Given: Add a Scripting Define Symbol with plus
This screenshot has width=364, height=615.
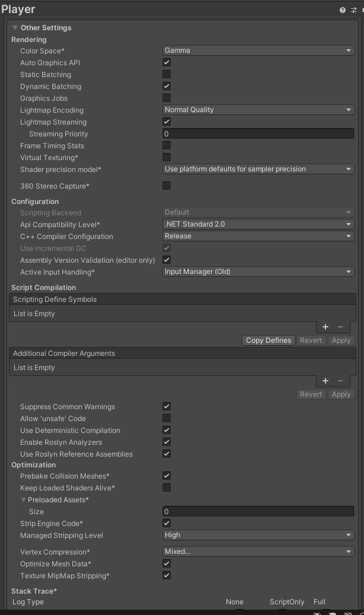Looking at the screenshot, I should (325, 327).
